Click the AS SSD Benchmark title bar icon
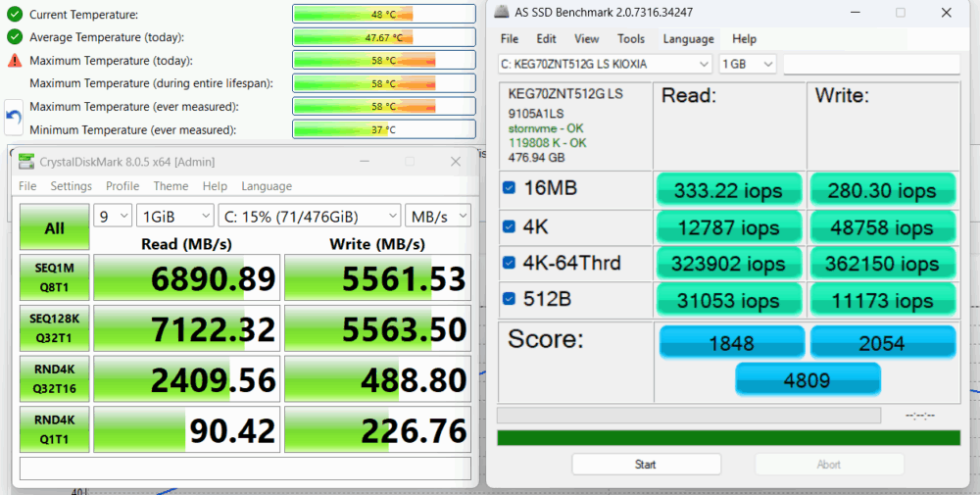 (501, 12)
